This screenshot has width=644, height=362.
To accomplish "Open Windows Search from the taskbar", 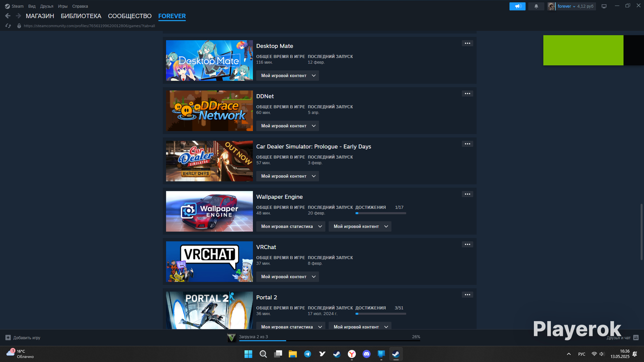I will pos(263,354).
